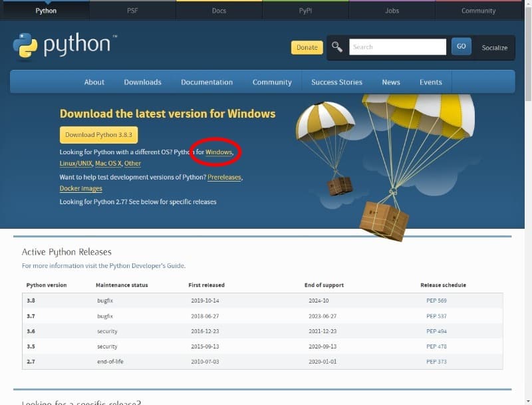Open the Community item in main navigation
Viewport: 532px width, 405px height.
[272, 82]
